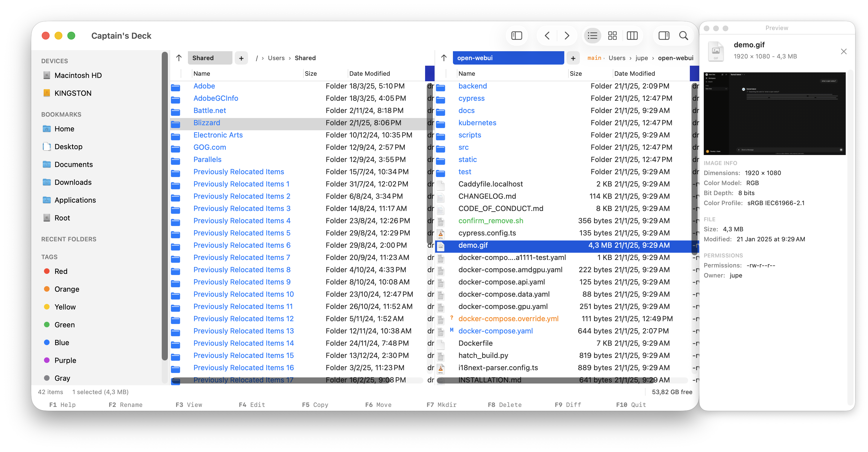Switch to list view mode
Image resolution: width=868 pixels, height=452 pixels.
point(592,36)
